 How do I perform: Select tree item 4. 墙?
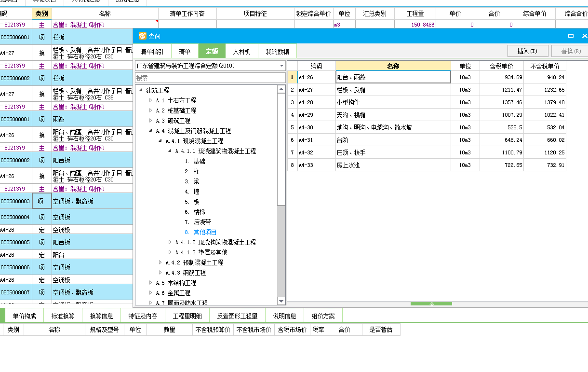click(192, 192)
